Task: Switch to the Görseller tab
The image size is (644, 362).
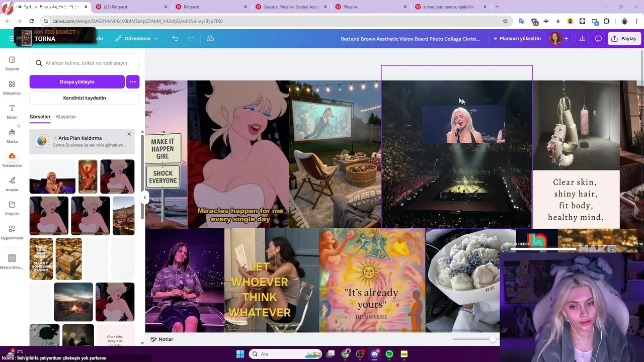Action: (x=40, y=117)
